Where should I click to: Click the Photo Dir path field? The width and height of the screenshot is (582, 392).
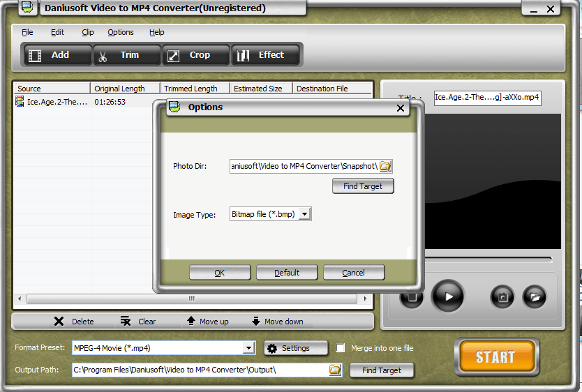(x=304, y=166)
